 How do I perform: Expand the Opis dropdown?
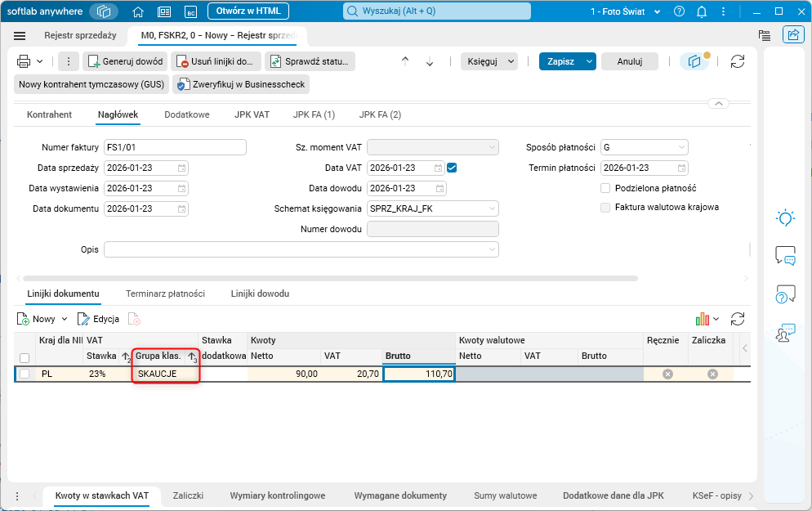point(492,249)
